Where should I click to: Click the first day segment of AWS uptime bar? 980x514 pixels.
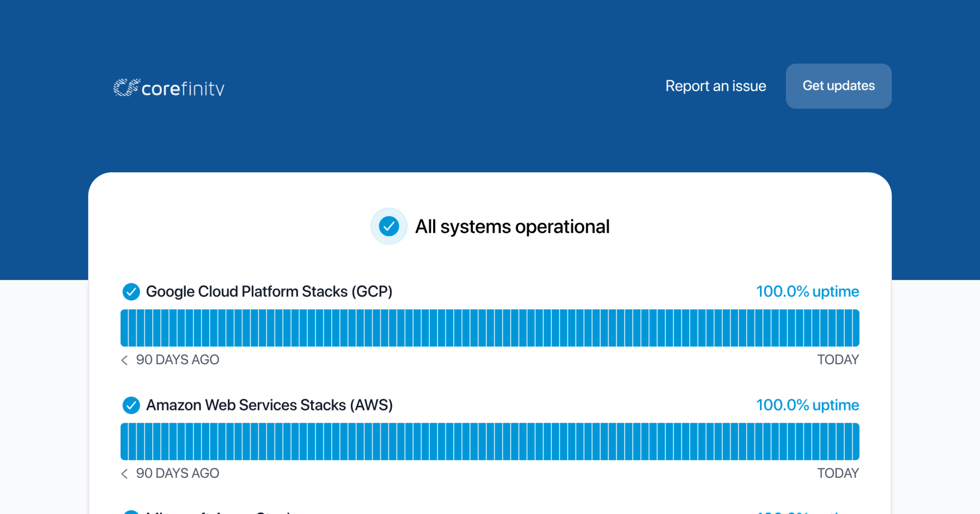coord(124,441)
